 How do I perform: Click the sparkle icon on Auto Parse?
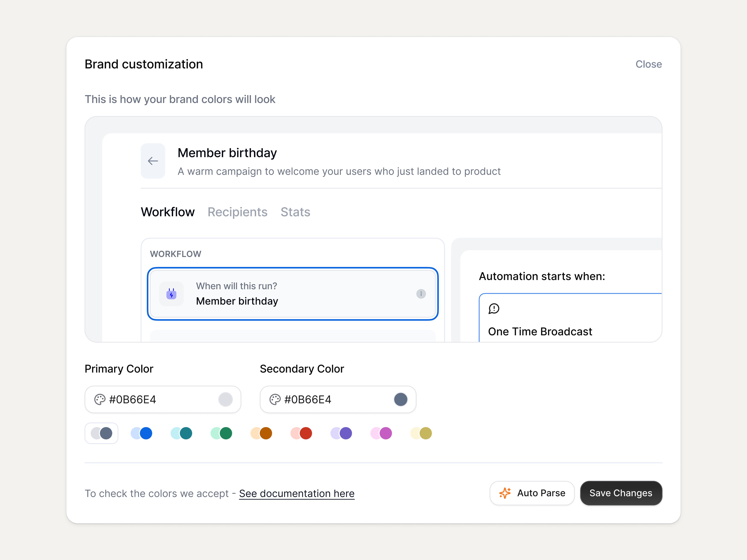tap(505, 493)
